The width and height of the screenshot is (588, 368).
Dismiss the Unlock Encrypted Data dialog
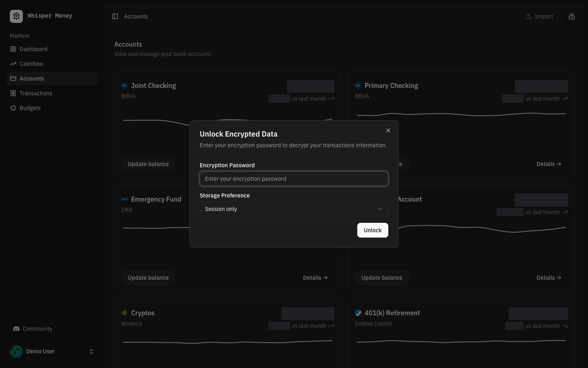coord(388,130)
